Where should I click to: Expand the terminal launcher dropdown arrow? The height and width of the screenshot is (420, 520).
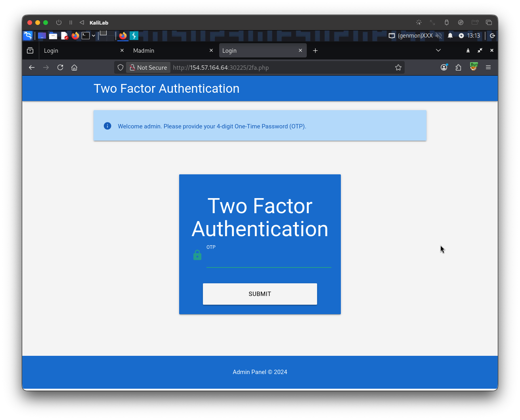click(x=94, y=36)
